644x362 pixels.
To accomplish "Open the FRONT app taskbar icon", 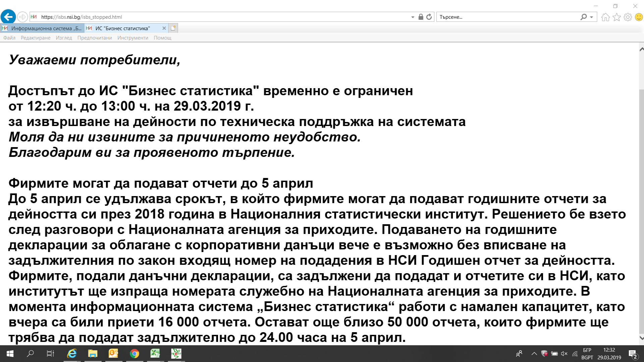I will 176,354.
